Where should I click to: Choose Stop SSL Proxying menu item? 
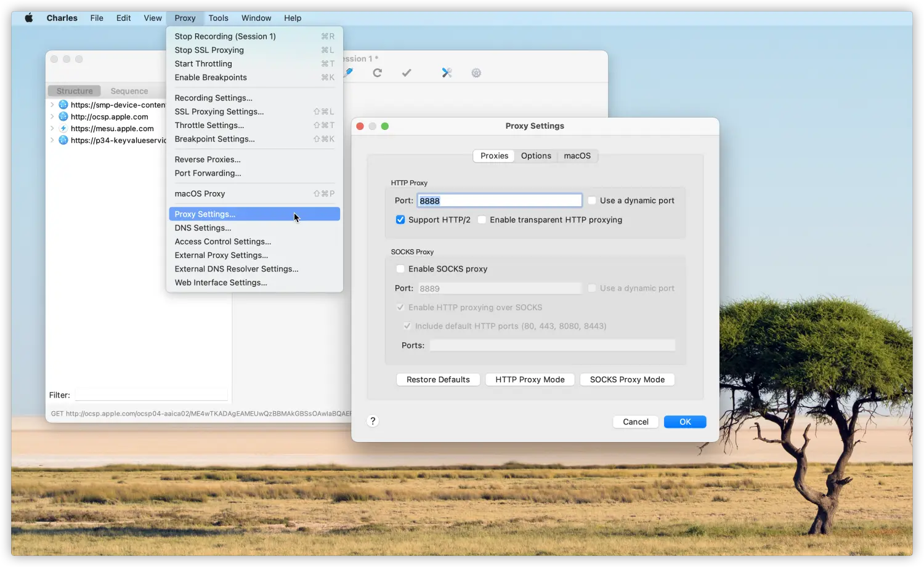tap(254, 50)
